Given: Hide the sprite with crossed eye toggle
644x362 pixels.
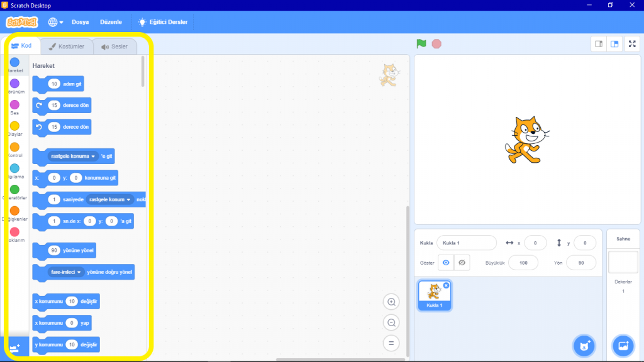Looking at the screenshot, I should [462, 263].
